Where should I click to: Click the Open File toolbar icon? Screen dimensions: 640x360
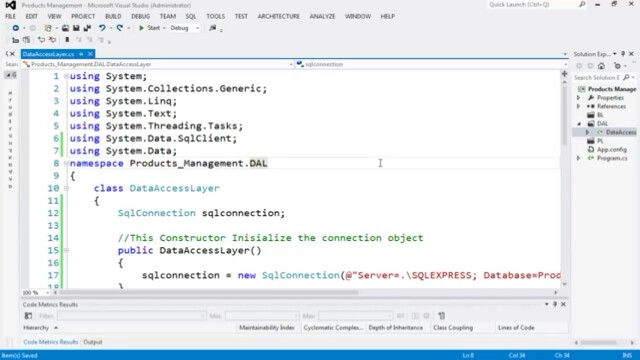65,28
